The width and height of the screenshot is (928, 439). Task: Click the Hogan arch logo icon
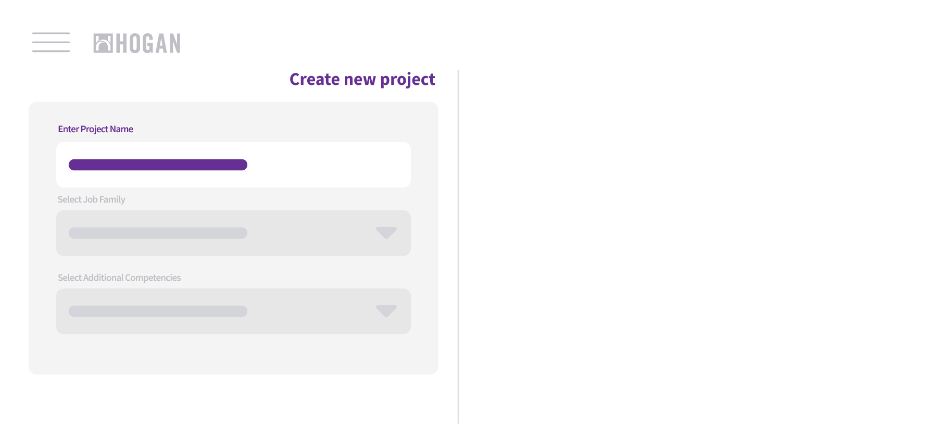(103, 43)
